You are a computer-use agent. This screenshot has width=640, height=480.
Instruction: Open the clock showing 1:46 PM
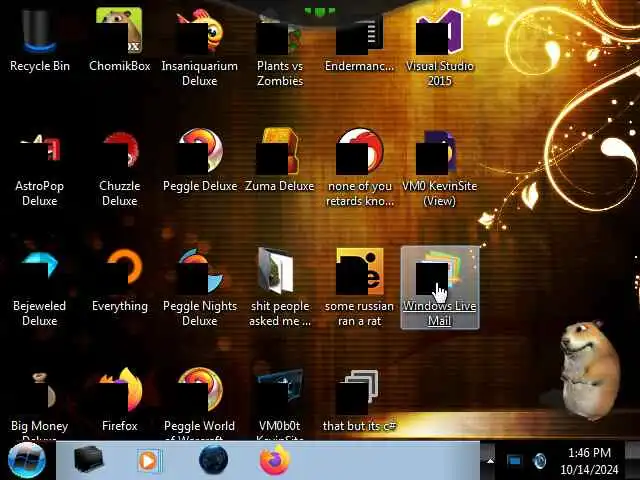point(589,461)
